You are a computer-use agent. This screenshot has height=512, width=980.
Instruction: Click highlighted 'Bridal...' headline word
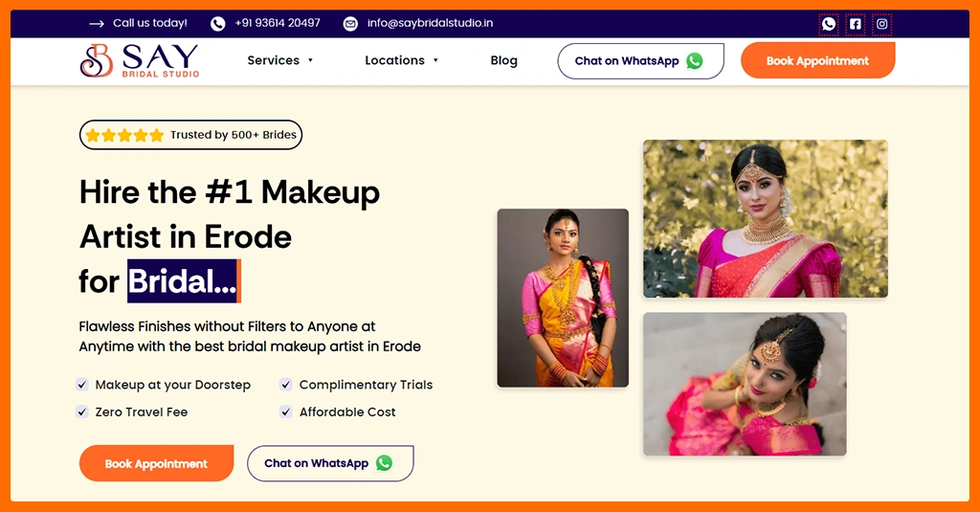[184, 281]
